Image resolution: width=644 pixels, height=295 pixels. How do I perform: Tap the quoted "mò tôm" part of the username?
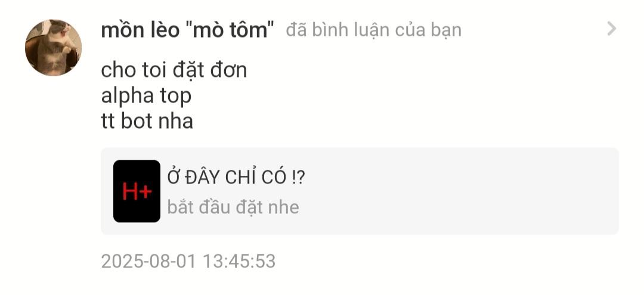click(230, 30)
